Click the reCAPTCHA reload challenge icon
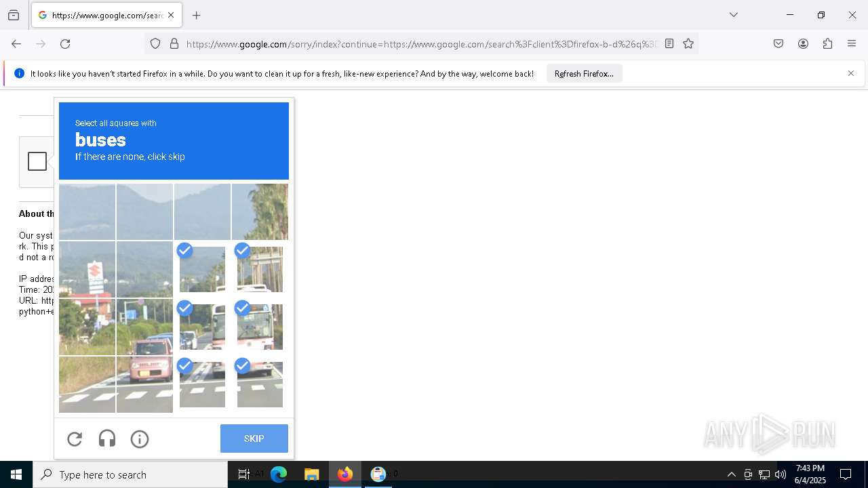The width and height of the screenshot is (868, 488). click(x=75, y=439)
